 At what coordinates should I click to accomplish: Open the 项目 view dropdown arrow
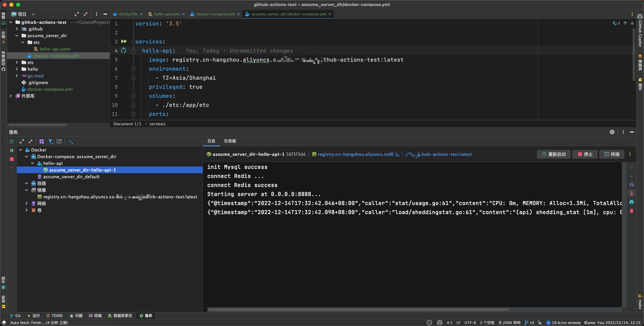tap(33, 14)
